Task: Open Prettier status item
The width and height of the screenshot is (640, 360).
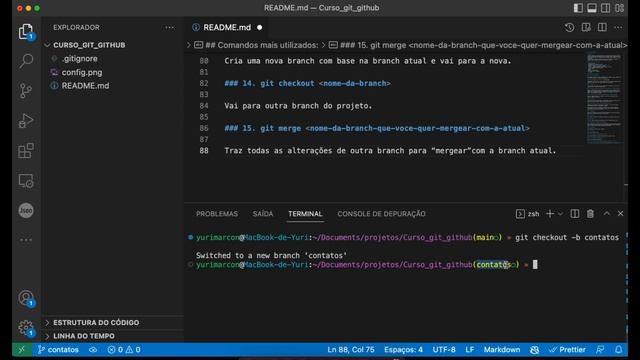Action: point(567,350)
